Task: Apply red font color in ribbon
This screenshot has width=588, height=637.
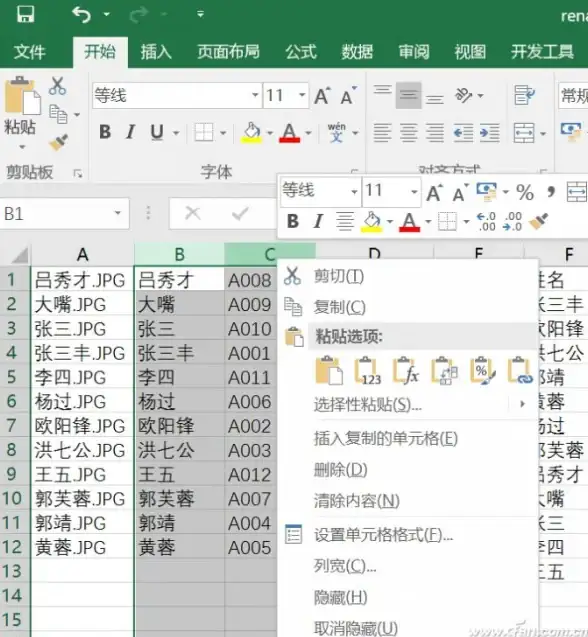Action: pyautogui.click(x=289, y=133)
